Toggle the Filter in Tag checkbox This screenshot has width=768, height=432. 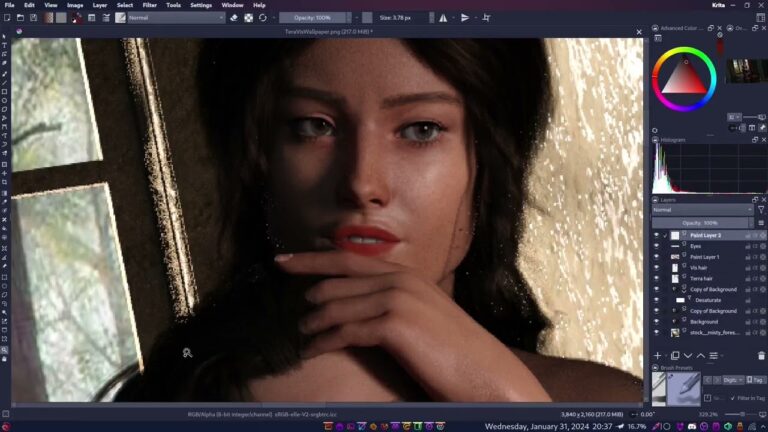pos(733,398)
